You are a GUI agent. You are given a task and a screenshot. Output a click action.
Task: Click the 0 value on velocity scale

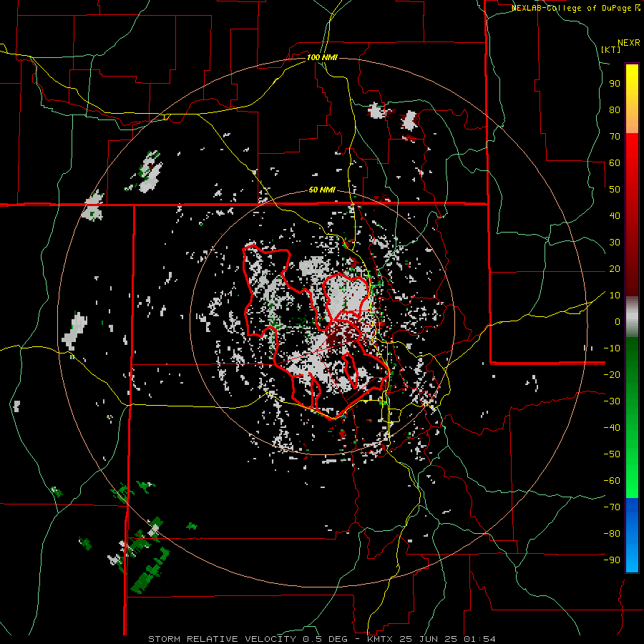click(x=618, y=321)
